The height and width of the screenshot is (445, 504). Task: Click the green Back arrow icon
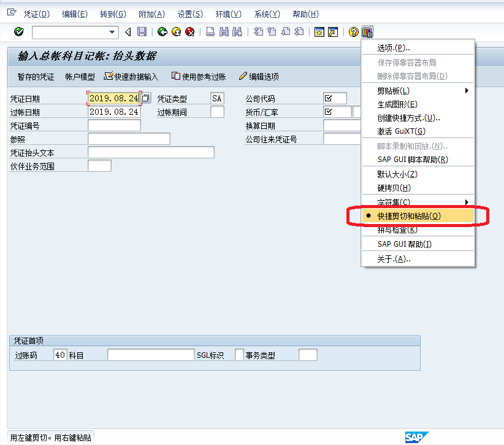[162, 31]
